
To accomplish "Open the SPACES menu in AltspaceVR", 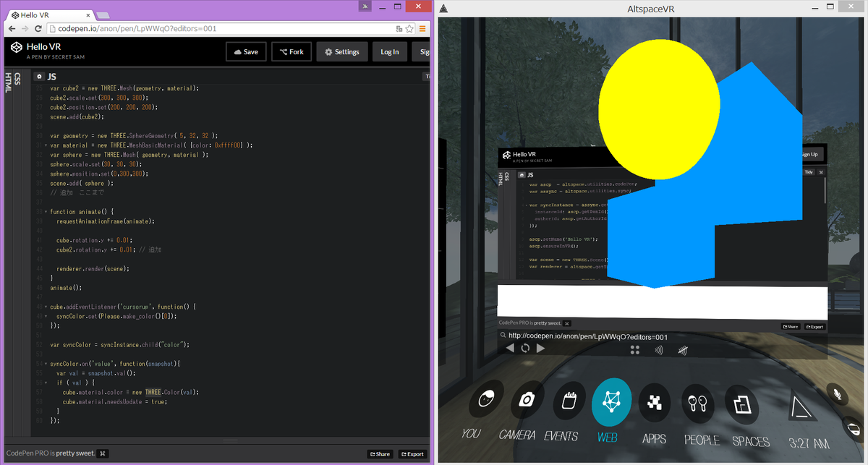I will point(741,404).
